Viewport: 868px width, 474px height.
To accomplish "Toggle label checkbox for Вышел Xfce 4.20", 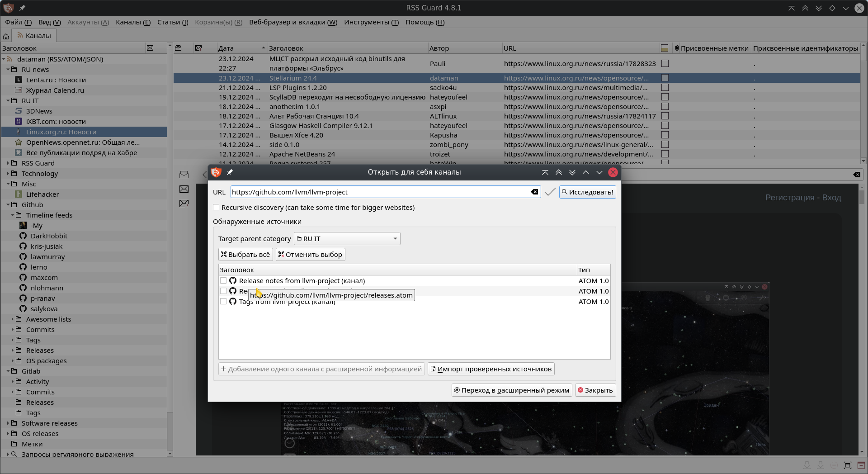I will coord(665,135).
